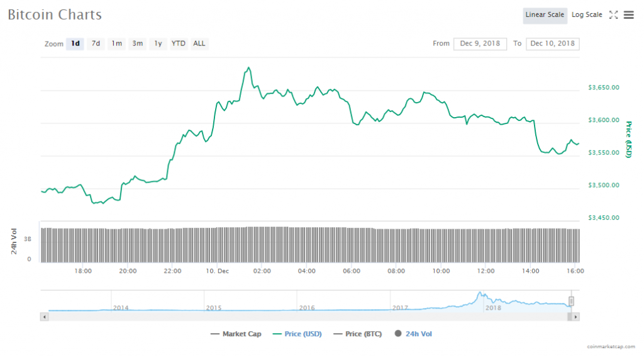
Task: Choose the 1y zoom option
Action: (158, 44)
